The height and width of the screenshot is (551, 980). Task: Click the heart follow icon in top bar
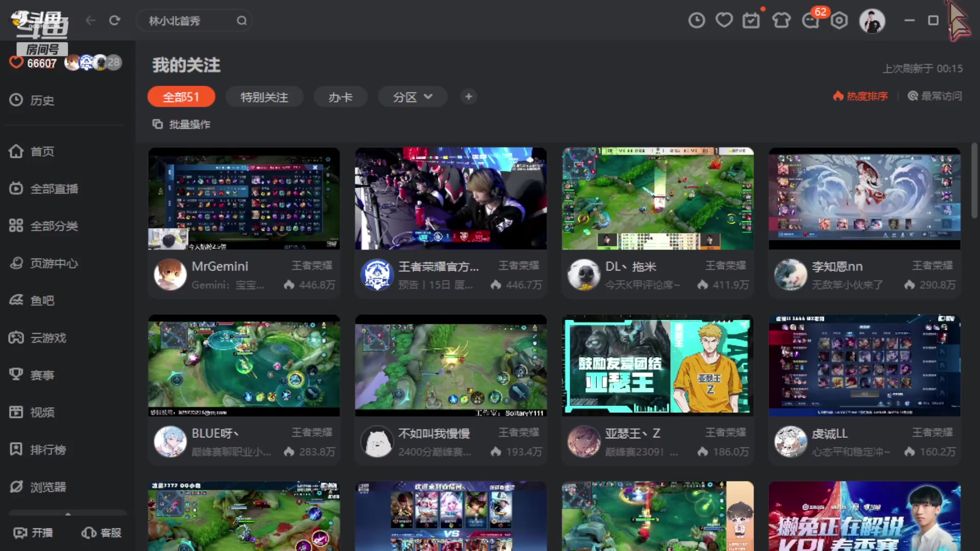724,20
